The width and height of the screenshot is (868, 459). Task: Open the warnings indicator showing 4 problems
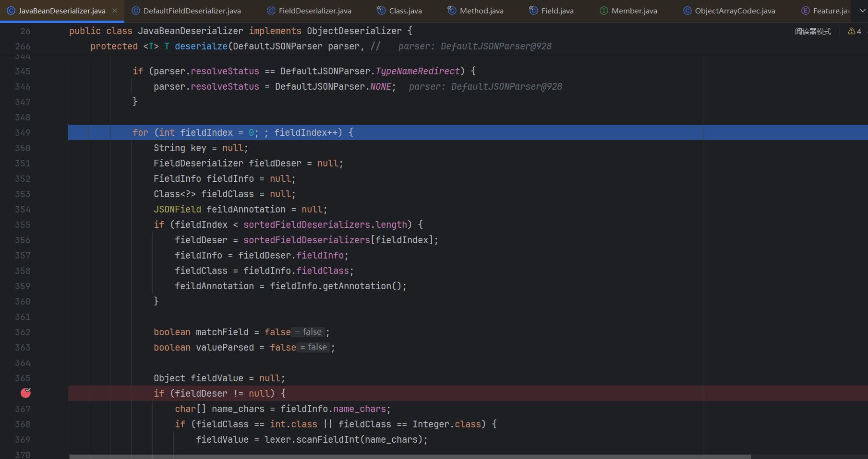coord(855,31)
